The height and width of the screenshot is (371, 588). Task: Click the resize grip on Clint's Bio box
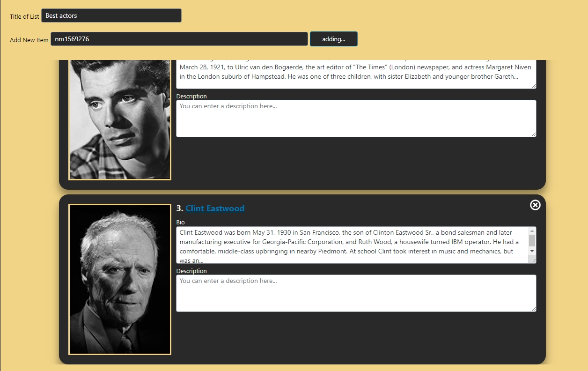(x=532, y=260)
